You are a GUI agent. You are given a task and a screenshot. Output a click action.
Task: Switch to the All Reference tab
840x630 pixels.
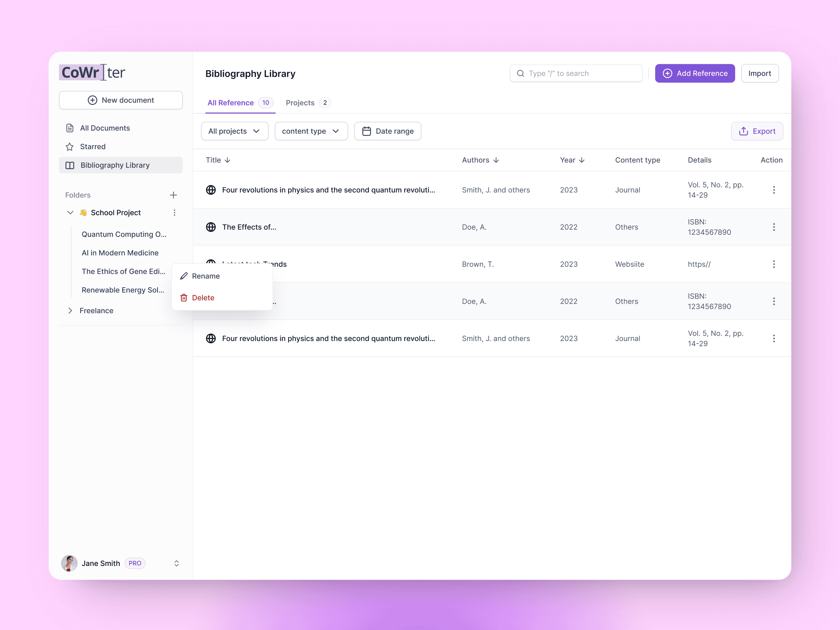240,103
